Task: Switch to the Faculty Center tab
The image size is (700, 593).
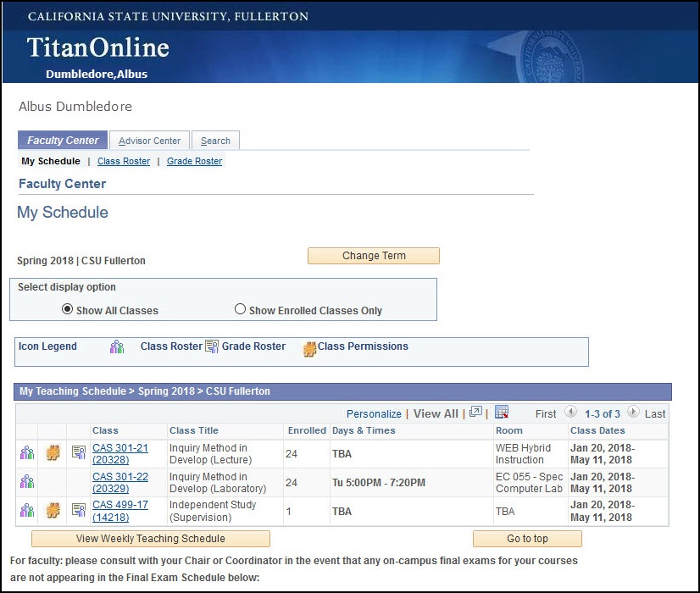Action: point(63,140)
